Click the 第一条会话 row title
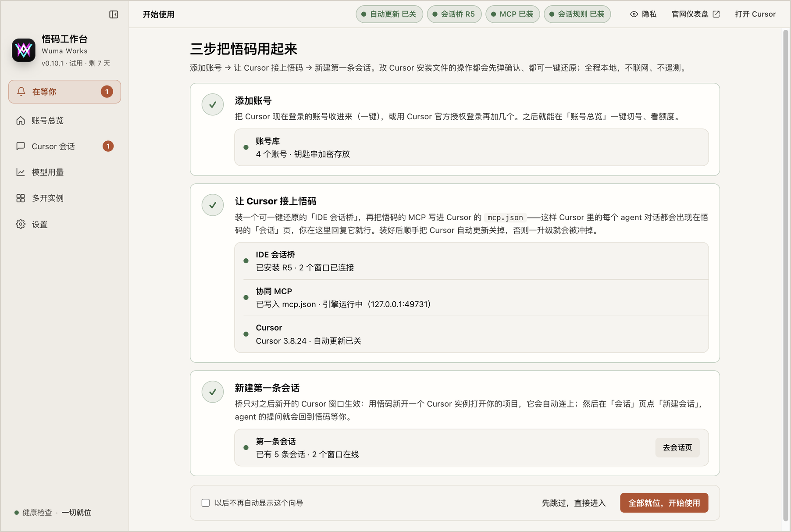This screenshot has height=532, width=791. click(276, 441)
